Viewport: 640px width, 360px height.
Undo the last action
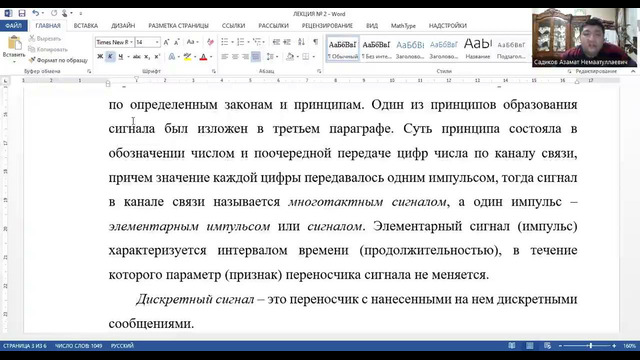pyautogui.click(x=36, y=13)
